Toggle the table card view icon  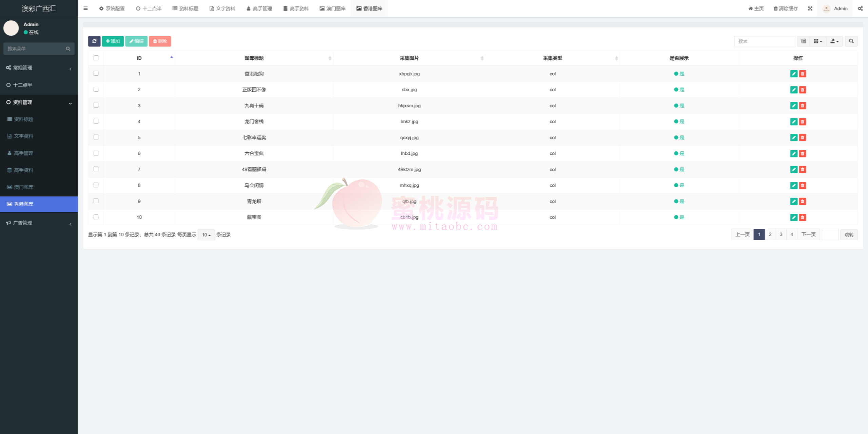[x=804, y=41]
